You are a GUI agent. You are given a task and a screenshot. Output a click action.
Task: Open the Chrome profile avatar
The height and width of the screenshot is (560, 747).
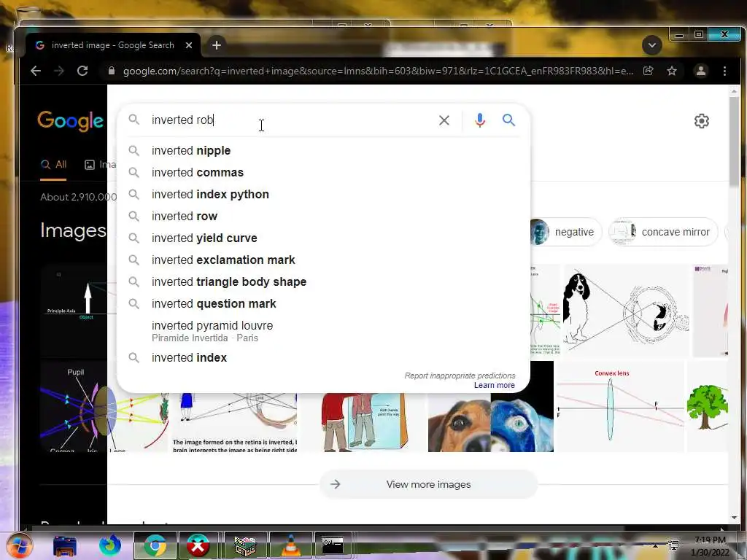pyautogui.click(x=701, y=71)
